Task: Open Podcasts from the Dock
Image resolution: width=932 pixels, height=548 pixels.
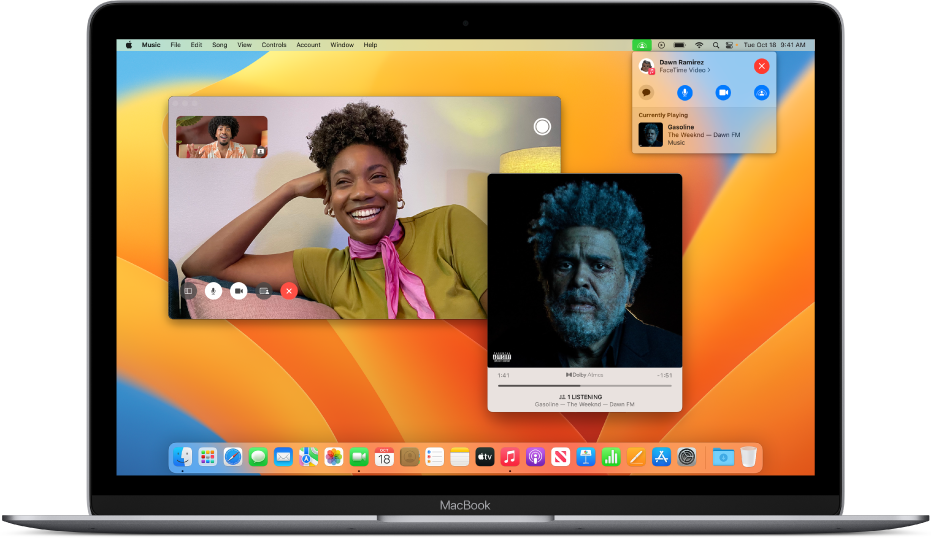Action: [535, 457]
